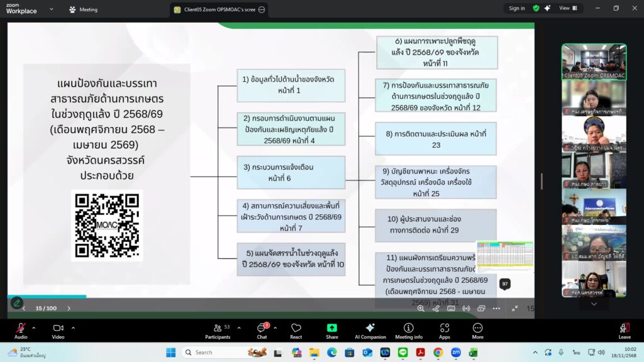The image size is (644, 362).
Task: Click the React heart icon
Action: [x=296, y=329]
